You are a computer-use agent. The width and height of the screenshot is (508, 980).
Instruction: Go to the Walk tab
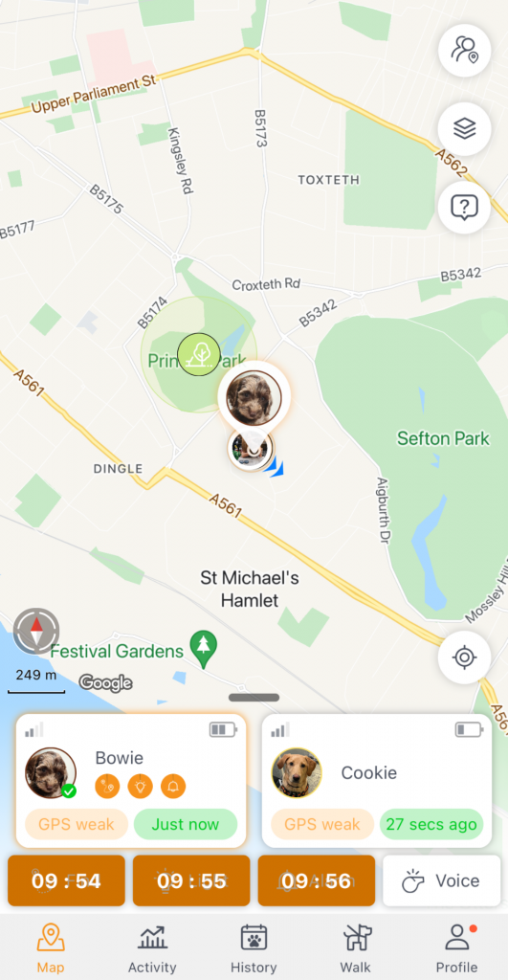[356, 948]
